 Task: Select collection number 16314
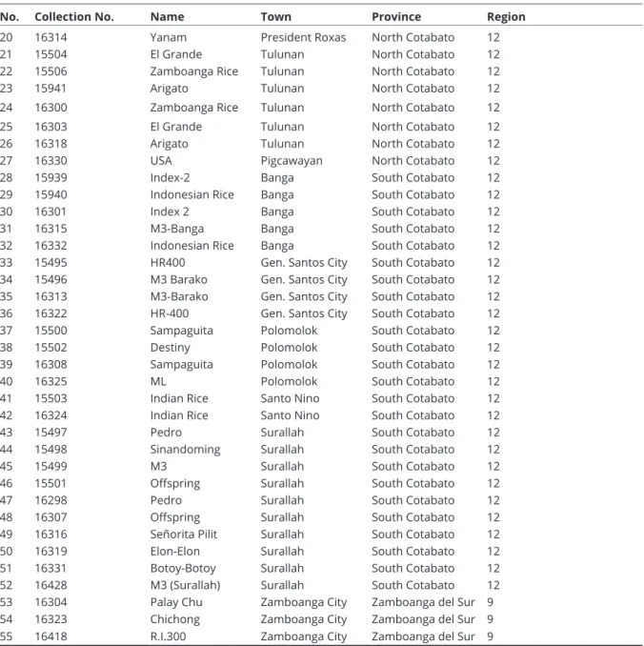pyautogui.click(x=50, y=37)
